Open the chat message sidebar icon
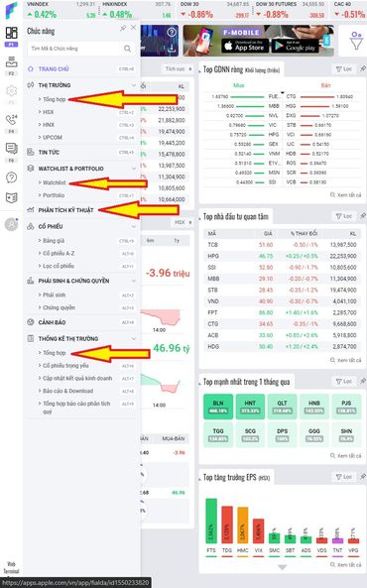The width and height of the screenshot is (367, 588). click(11, 149)
